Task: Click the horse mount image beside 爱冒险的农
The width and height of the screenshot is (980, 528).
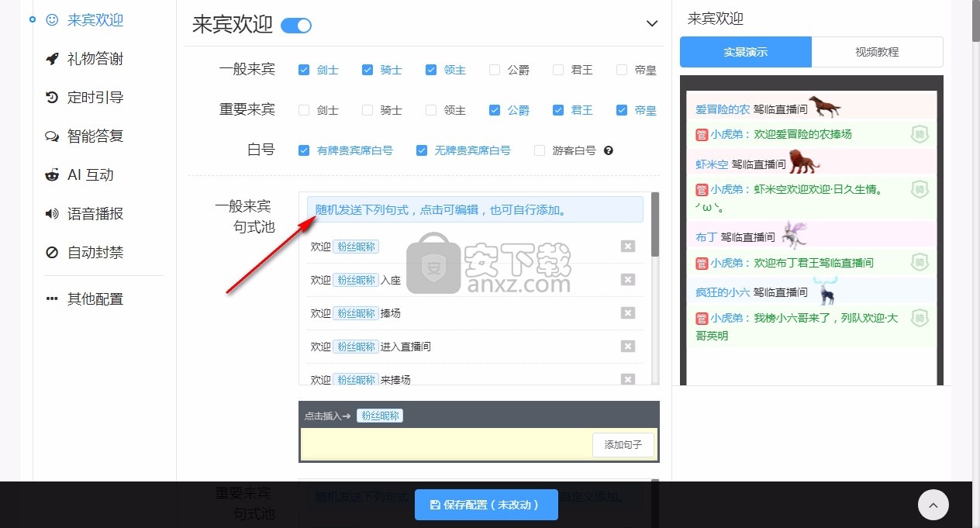Action: (824, 107)
